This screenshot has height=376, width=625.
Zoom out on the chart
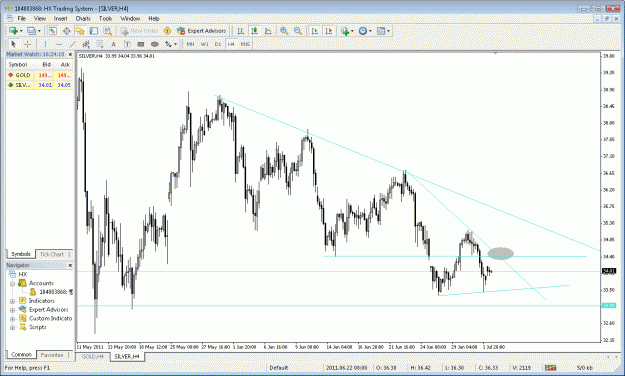point(298,31)
